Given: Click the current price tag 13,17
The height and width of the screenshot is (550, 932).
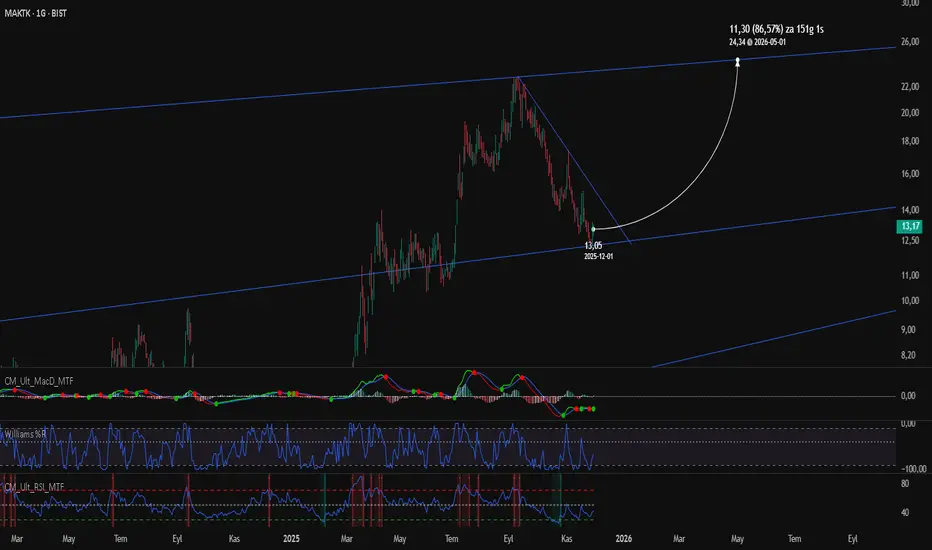Looking at the screenshot, I should [909, 226].
